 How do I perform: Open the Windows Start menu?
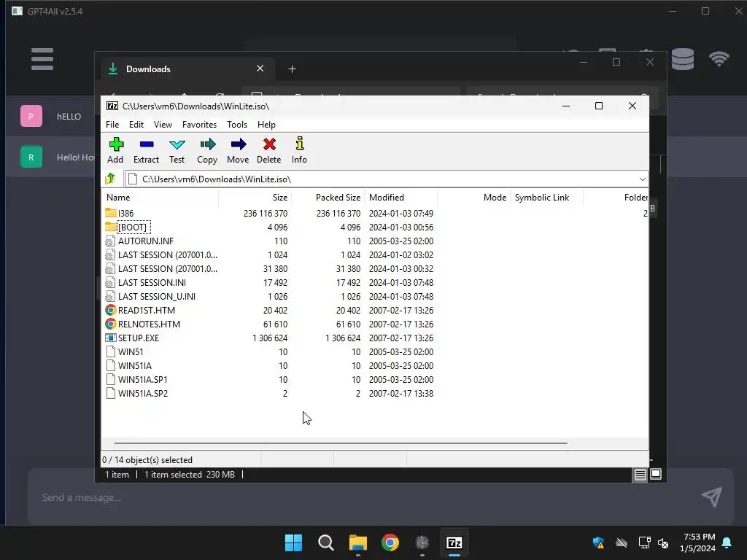293,542
